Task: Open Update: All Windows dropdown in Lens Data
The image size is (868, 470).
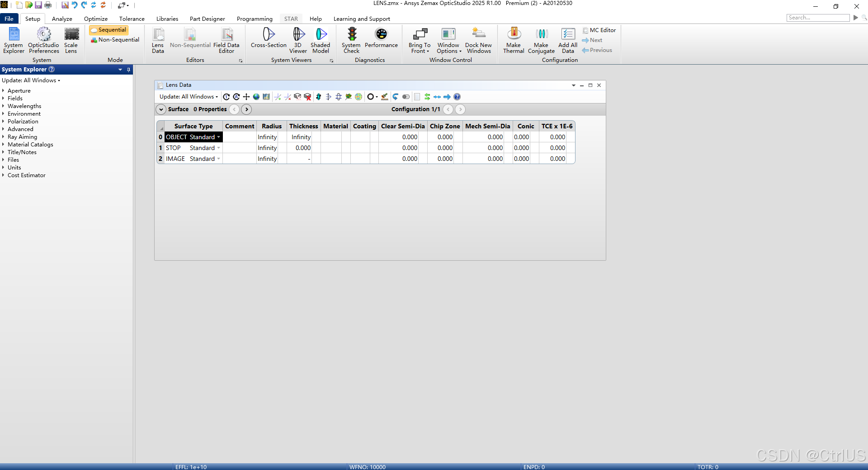Action: click(189, 97)
